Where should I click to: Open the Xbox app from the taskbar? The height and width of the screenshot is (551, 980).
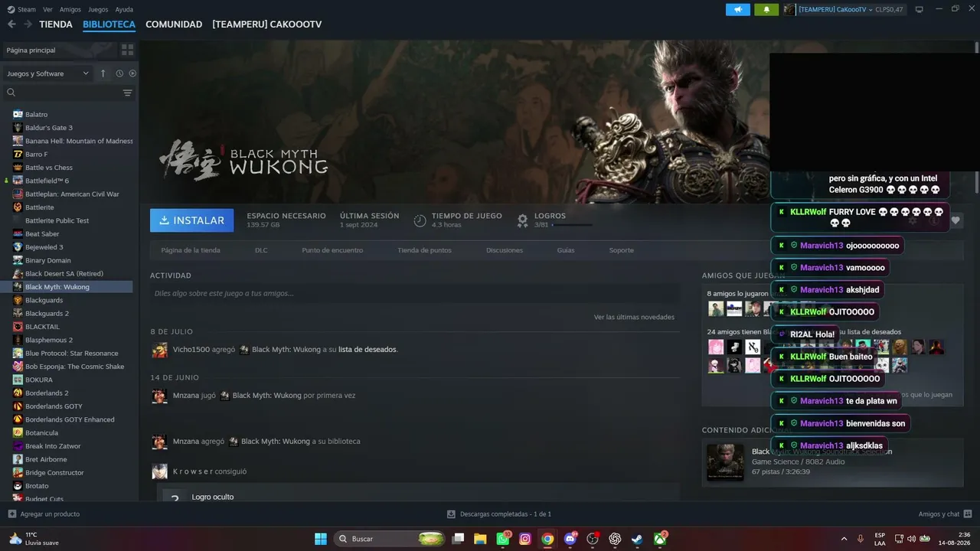[x=659, y=539]
